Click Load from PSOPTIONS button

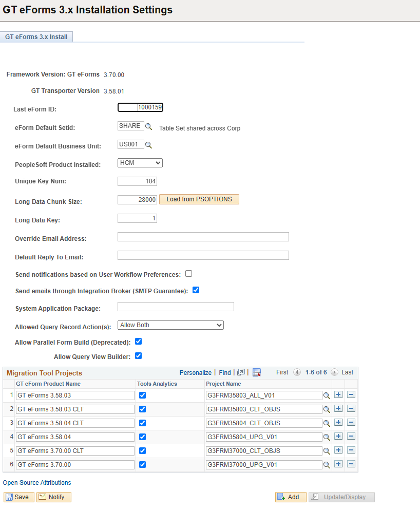click(x=199, y=199)
